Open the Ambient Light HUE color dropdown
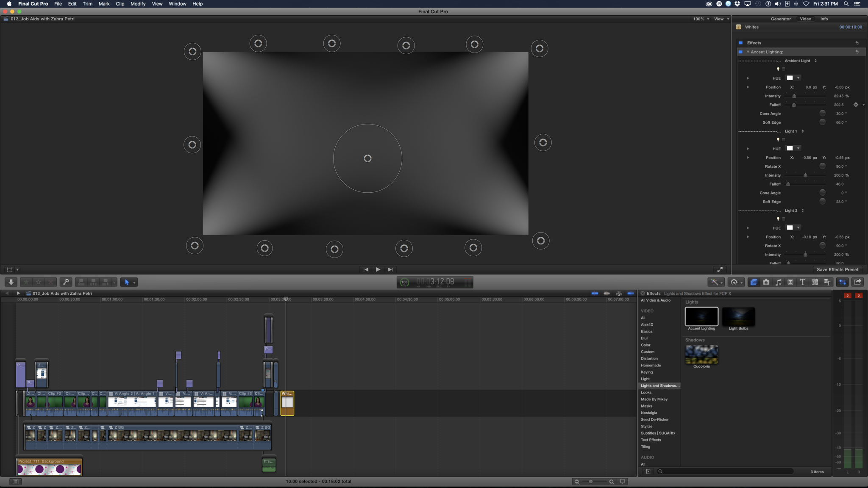This screenshot has width=868, height=488. coord(798,78)
